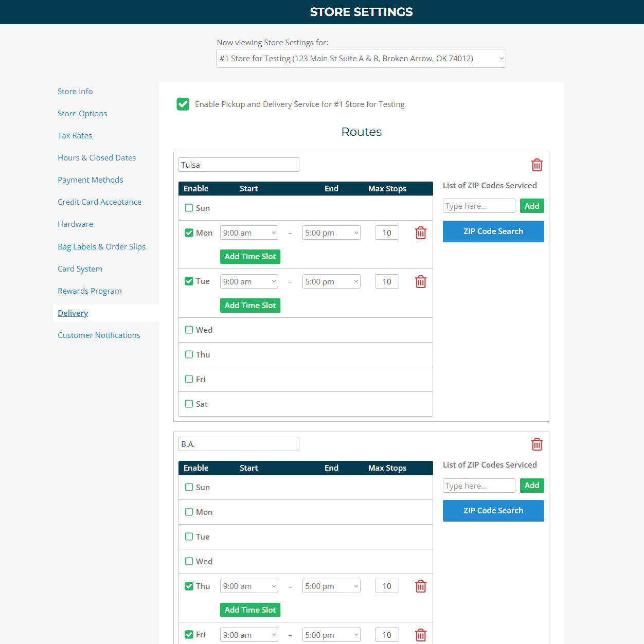Edit the Tulsa route name field

[x=239, y=165]
